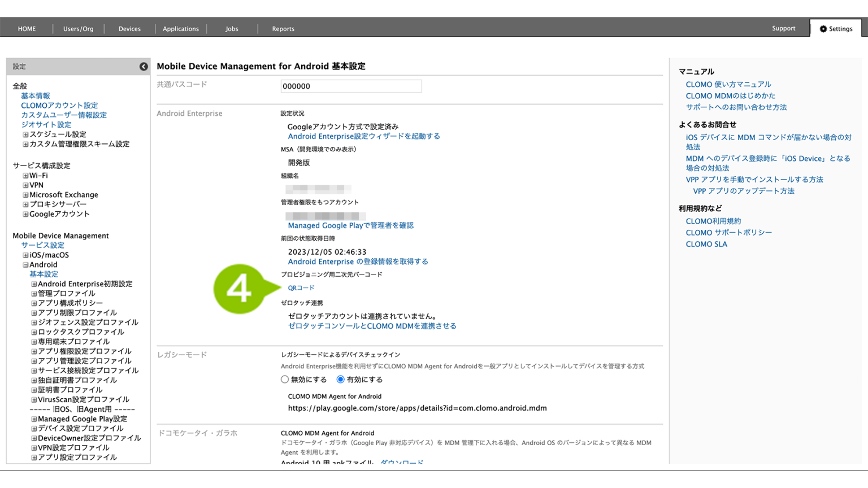
Task: Open the CLOMO 使い方マニュアル link
Action: pyautogui.click(x=728, y=84)
